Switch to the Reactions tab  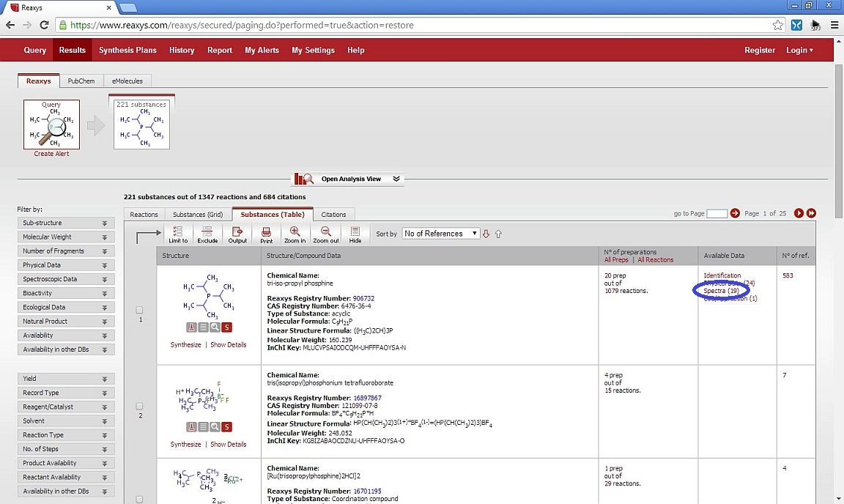pos(144,215)
